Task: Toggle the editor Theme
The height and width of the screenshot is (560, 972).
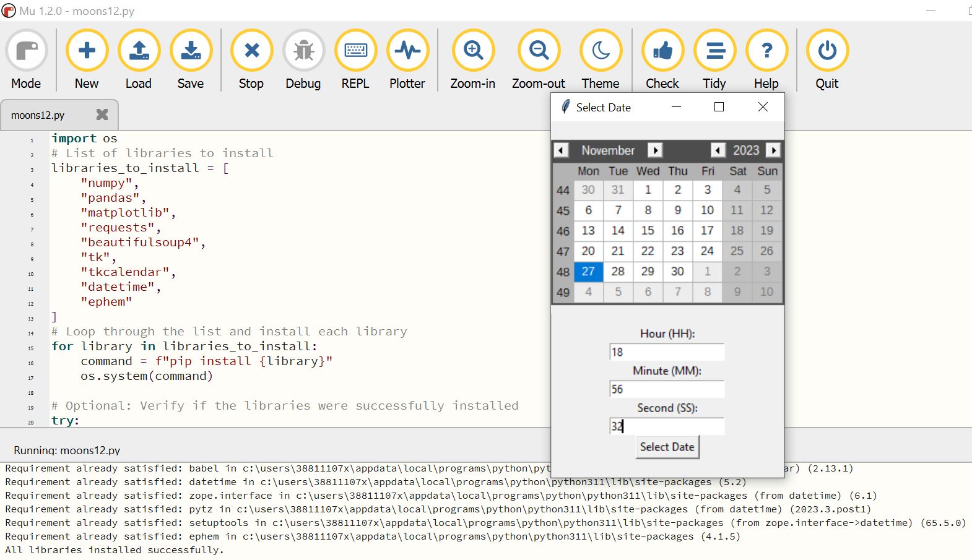Action: coord(601,51)
